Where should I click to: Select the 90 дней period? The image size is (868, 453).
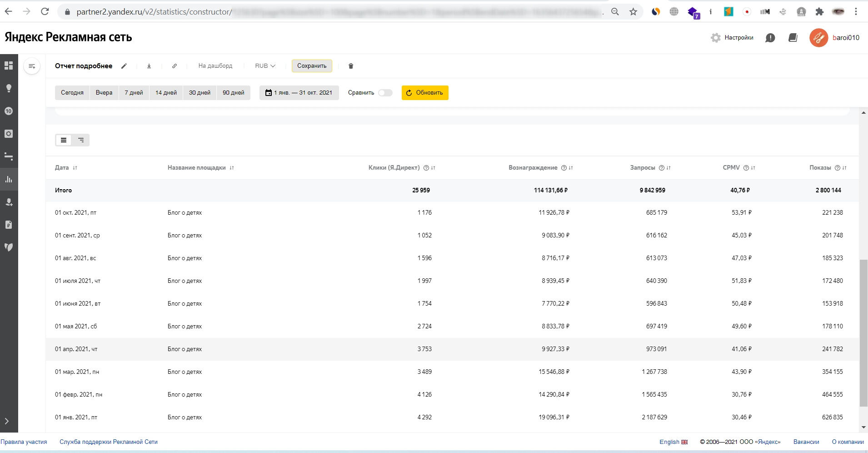tap(234, 93)
